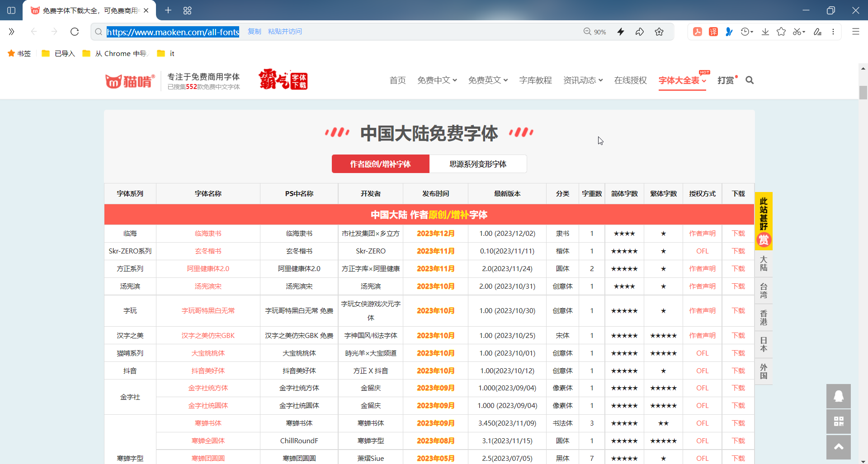Open favorites star icon in toolbar

pos(781,32)
